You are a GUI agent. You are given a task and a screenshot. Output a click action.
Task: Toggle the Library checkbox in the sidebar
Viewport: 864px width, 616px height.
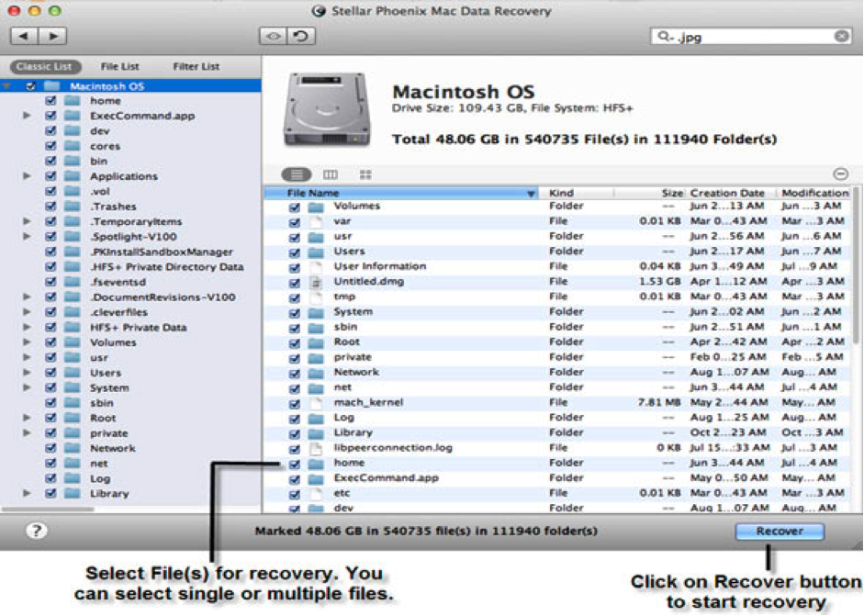pos(50,494)
